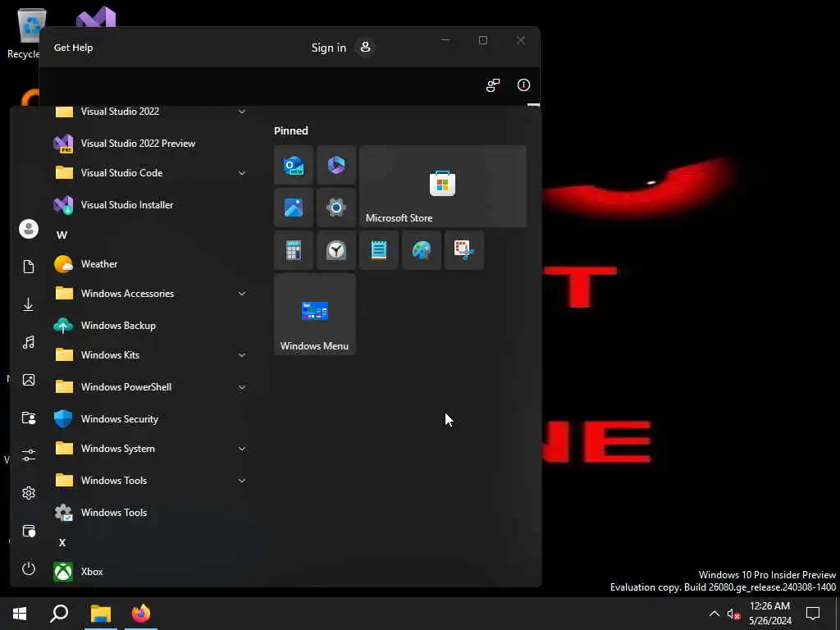Open Pictures from Start sidebar

tap(29, 380)
